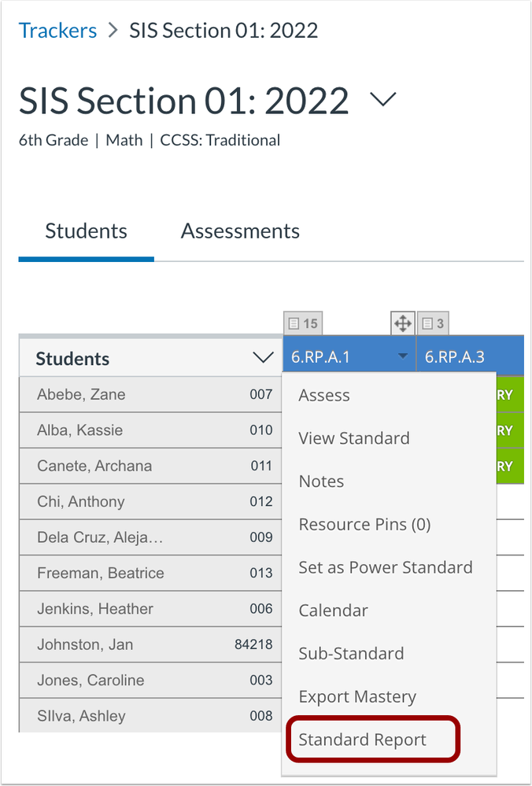Viewport: 532px width, 786px height.
Task: Go to the Trackers breadcrumb link
Action: [x=57, y=31]
